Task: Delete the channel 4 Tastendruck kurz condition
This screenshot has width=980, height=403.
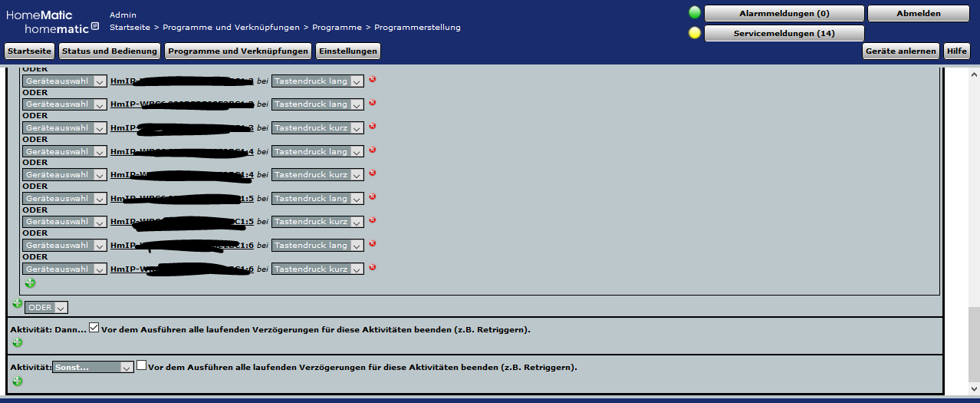Action: point(373,173)
